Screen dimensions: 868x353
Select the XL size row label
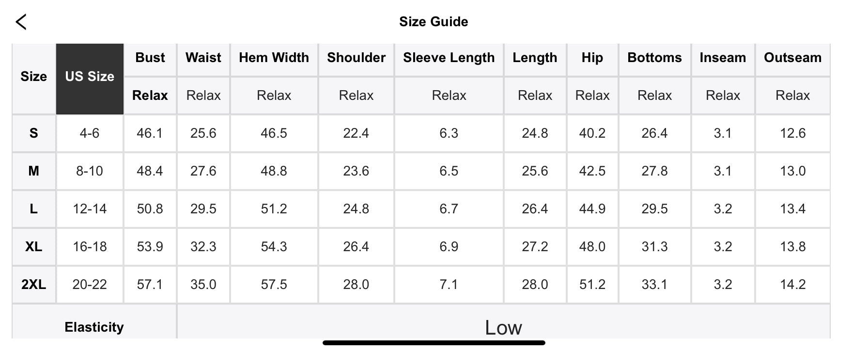click(33, 247)
